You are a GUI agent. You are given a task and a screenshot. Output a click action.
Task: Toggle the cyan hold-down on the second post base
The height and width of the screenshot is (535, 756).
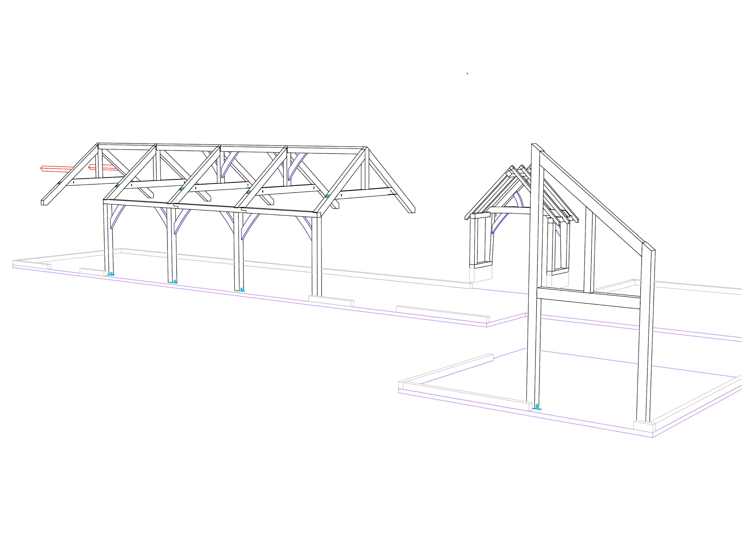click(x=175, y=282)
